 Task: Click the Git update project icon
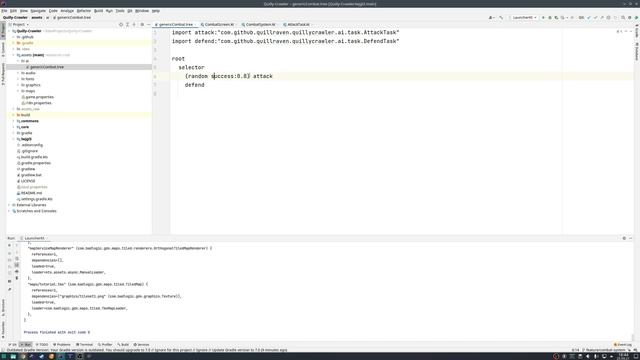point(589,18)
